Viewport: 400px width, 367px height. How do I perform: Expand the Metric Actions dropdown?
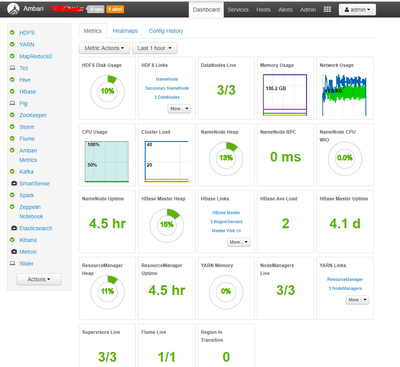(x=104, y=48)
